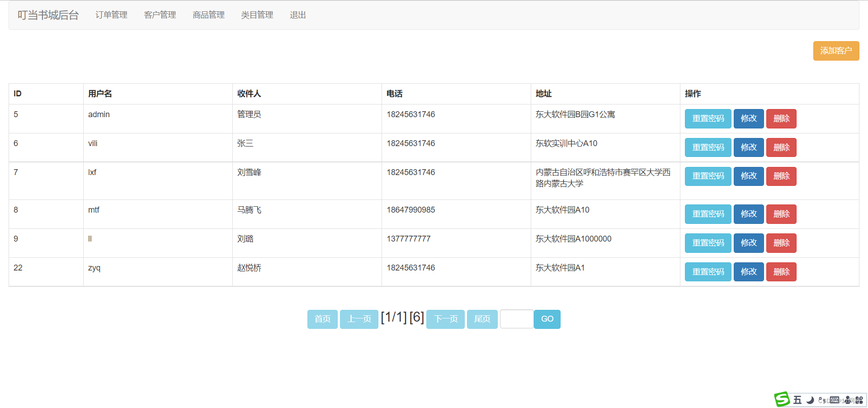
Task: Click 删除 for user admin
Action: tap(781, 119)
